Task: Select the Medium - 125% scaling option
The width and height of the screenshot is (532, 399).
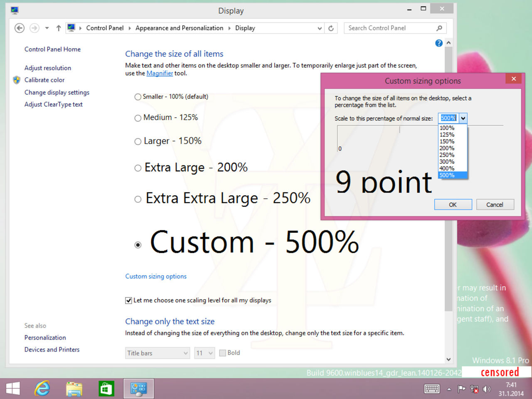Action: click(138, 118)
